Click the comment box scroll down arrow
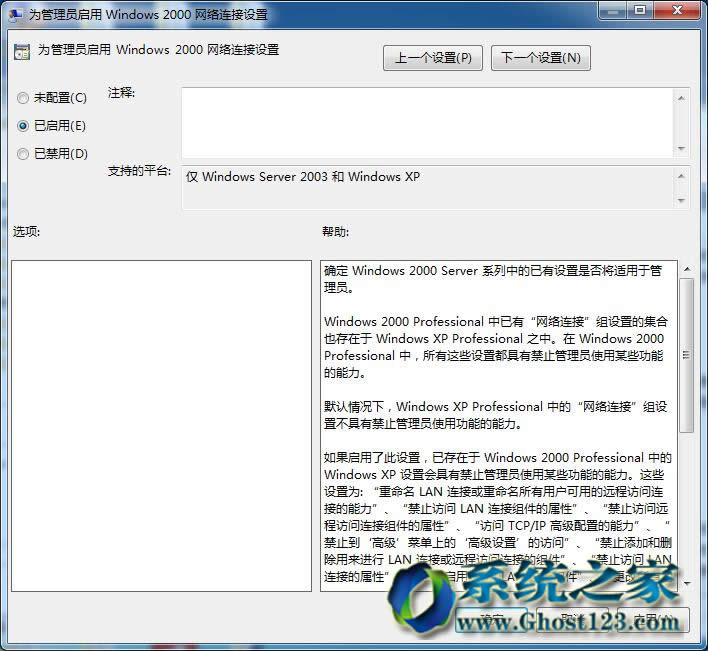The height and width of the screenshot is (651, 708). (x=681, y=149)
